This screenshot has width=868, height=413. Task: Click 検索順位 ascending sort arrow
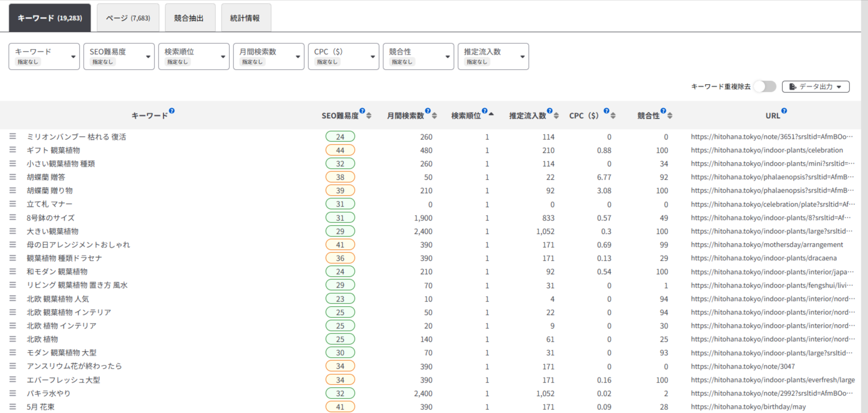(491, 114)
